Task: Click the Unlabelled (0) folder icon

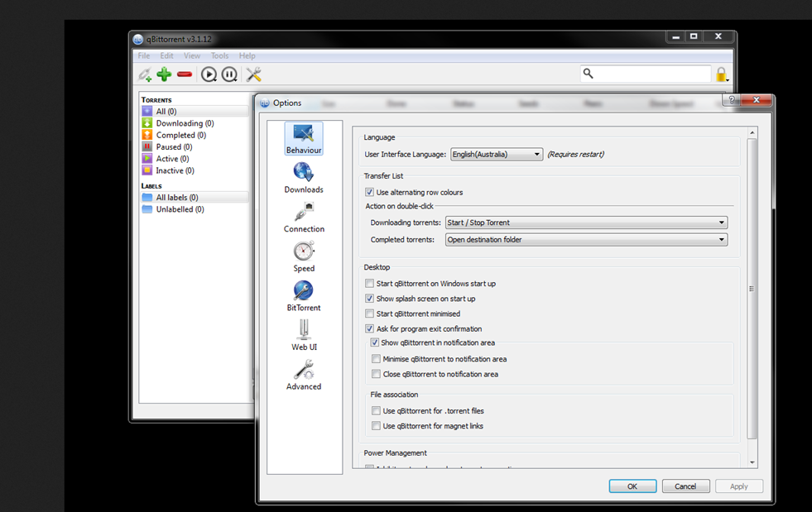Action: pyautogui.click(x=147, y=209)
